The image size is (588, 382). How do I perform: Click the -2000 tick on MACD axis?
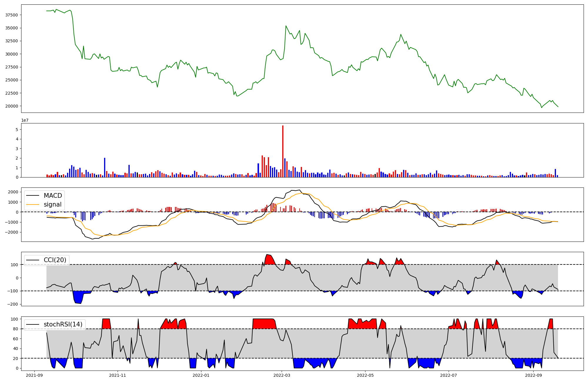click(x=12, y=232)
